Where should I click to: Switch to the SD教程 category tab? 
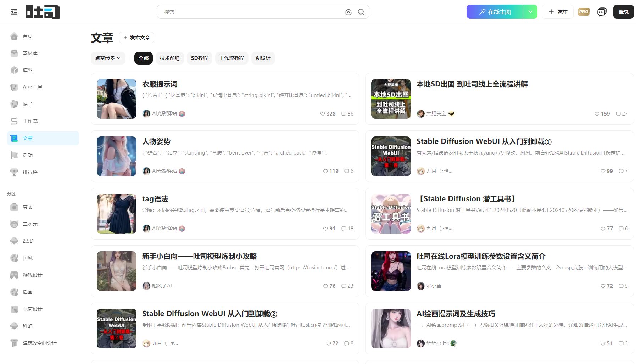coord(200,58)
